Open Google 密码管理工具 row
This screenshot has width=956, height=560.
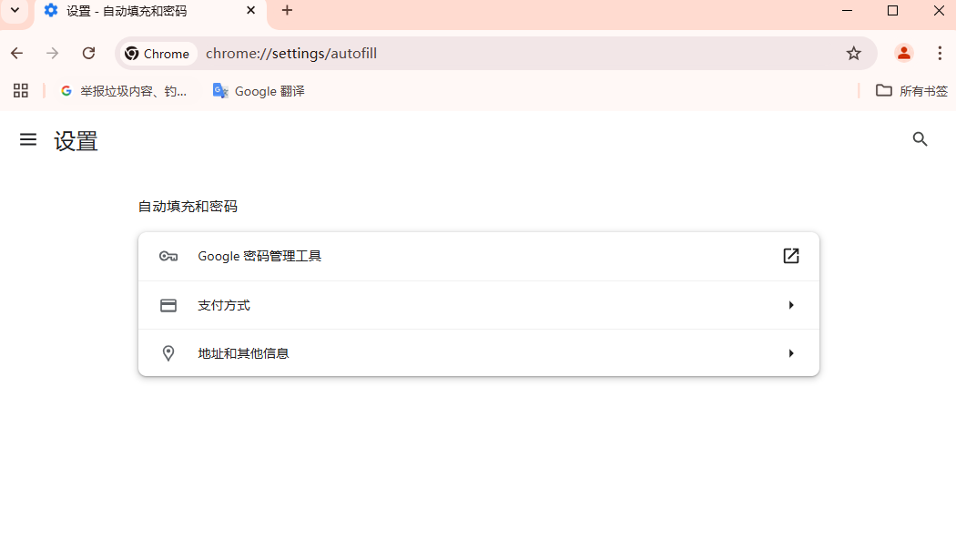(479, 256)
